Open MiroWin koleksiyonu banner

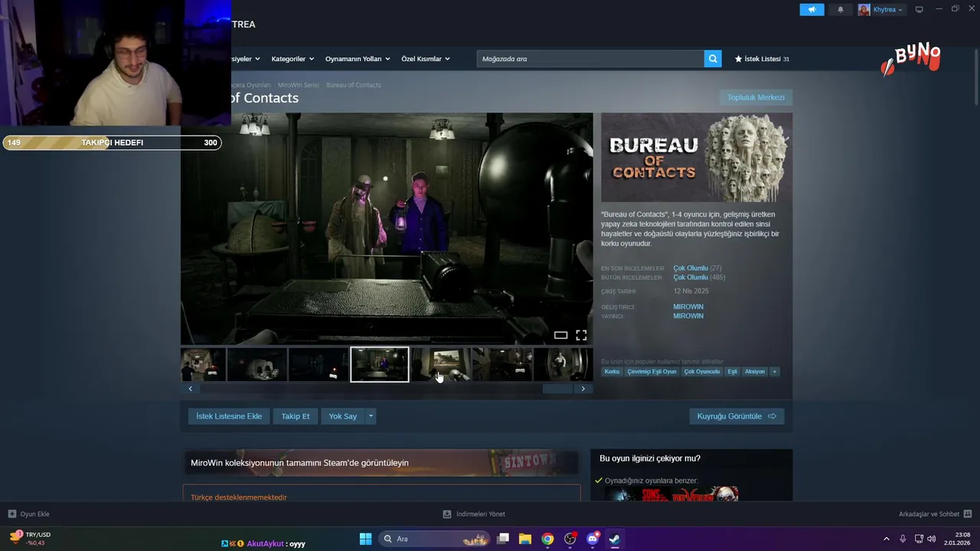point(381,463)
